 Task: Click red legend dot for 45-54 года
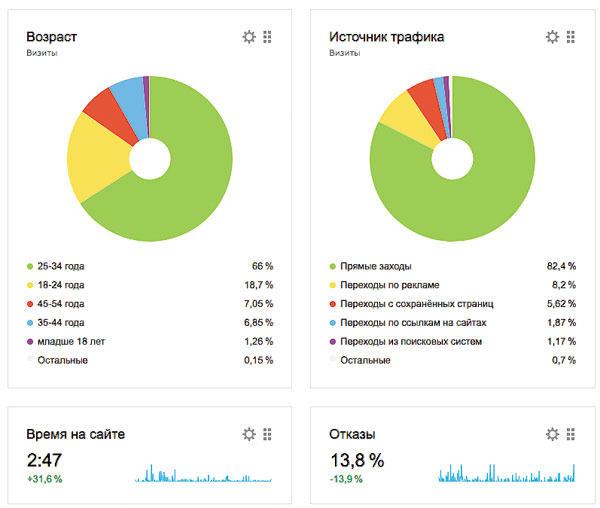(x=30, y=304)
